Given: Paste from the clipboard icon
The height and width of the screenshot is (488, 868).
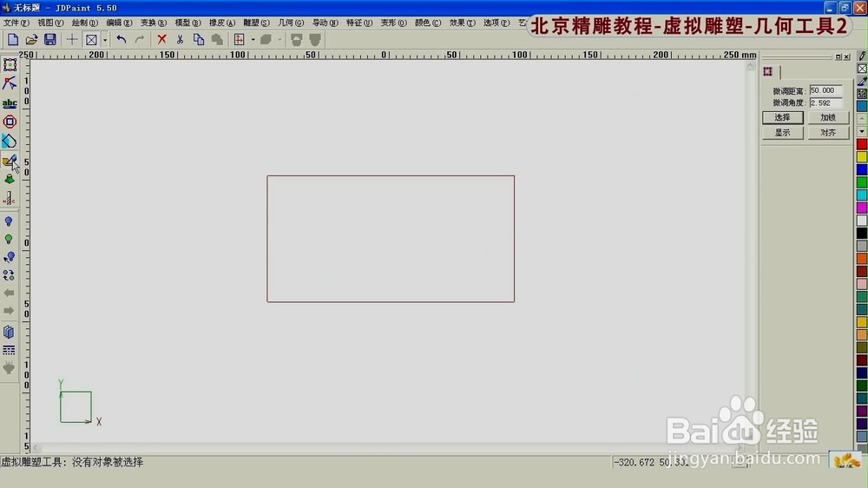Looking at the screenshot, I should pos(217,39).
